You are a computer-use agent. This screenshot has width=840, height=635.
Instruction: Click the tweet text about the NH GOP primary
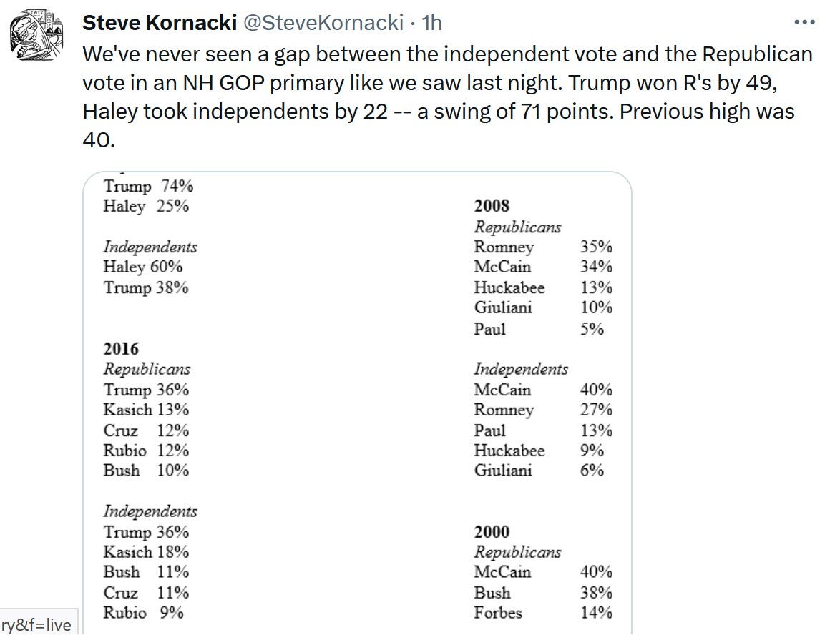(447, 97)
